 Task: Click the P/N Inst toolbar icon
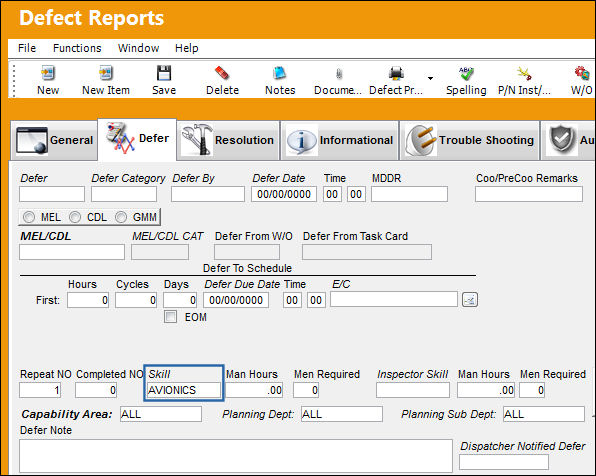point(524,73)
